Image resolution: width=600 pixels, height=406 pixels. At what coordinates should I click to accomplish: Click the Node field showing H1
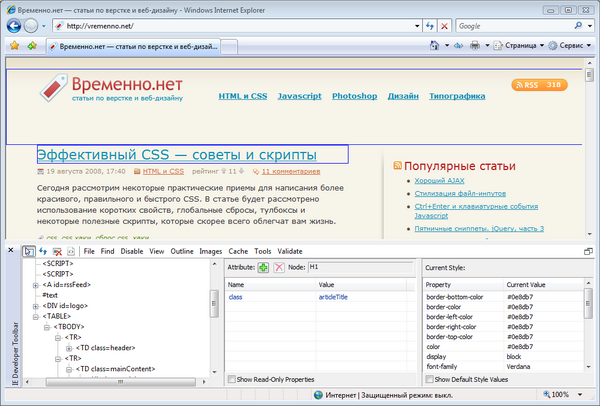tap(360, 267)
